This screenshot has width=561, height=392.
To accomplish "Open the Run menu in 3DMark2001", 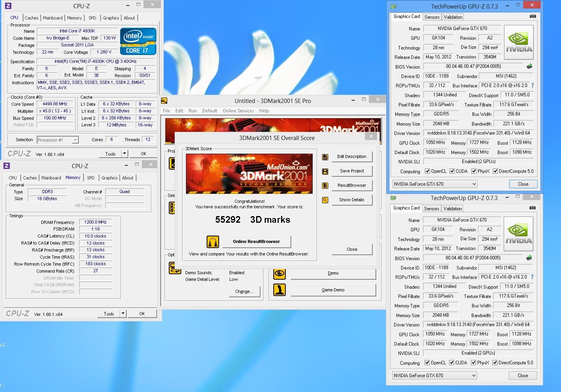I will (x=193, y=111).
